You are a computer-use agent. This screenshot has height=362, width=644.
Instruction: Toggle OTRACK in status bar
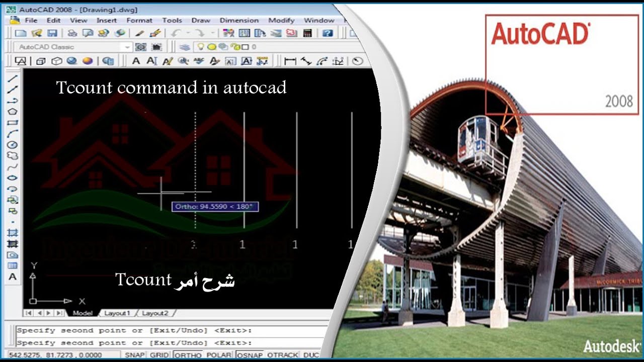coord(283,355)
